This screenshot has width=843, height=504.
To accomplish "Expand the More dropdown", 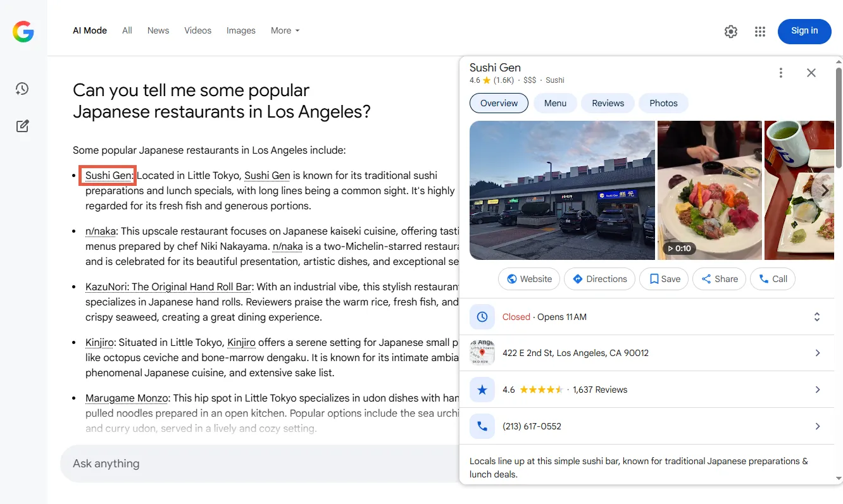I will (285, 30).
